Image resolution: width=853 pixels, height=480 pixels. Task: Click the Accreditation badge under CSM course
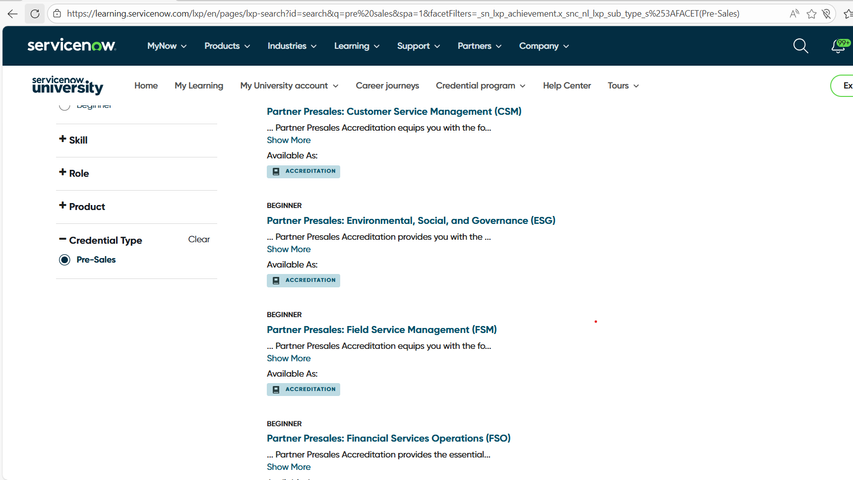click(x=304, y=171)
